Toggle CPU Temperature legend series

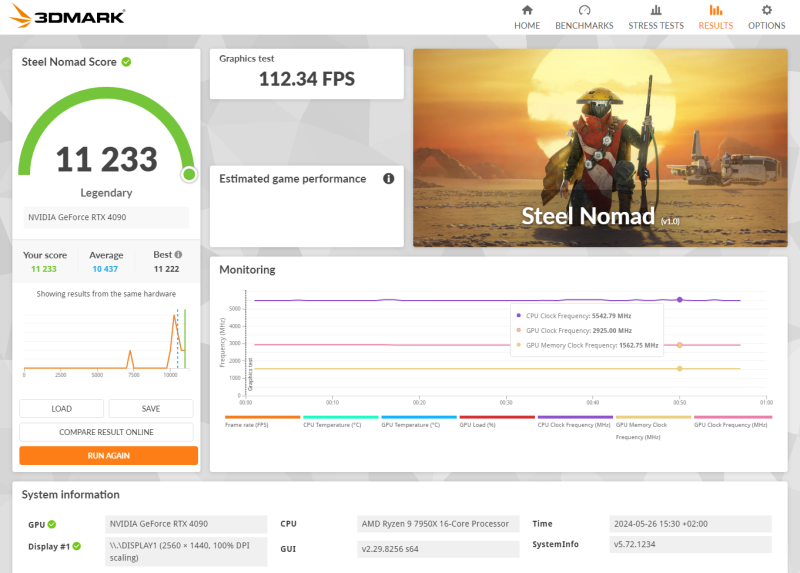(x=340, y=421)
